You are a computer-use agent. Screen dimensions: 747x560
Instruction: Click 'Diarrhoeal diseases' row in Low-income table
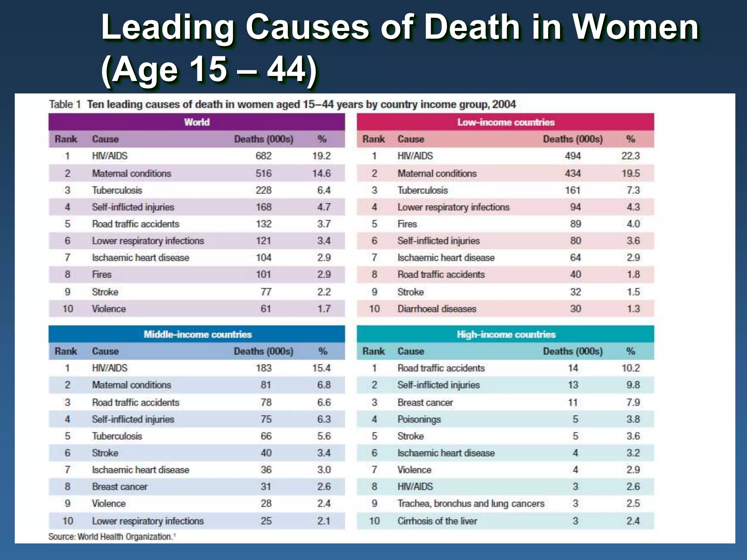(437, 309)
